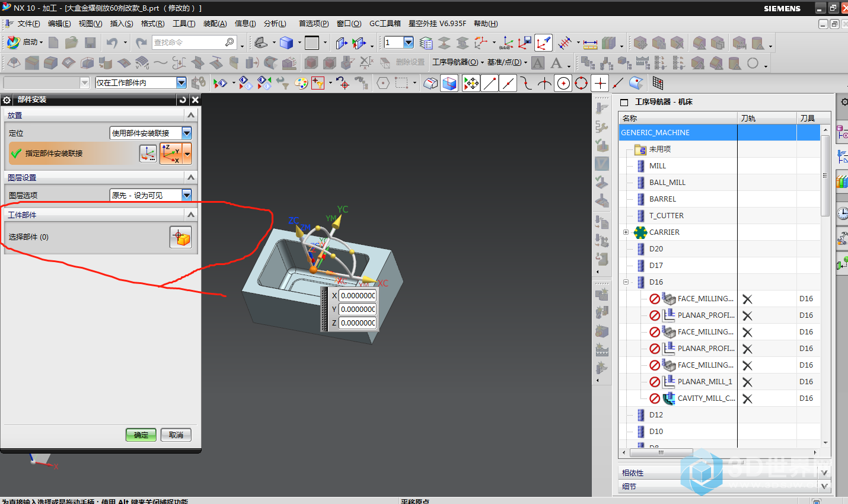Click the Redo arrow icon
The height and width of the screenshot is (504, 848).
(x=141, y=43)
